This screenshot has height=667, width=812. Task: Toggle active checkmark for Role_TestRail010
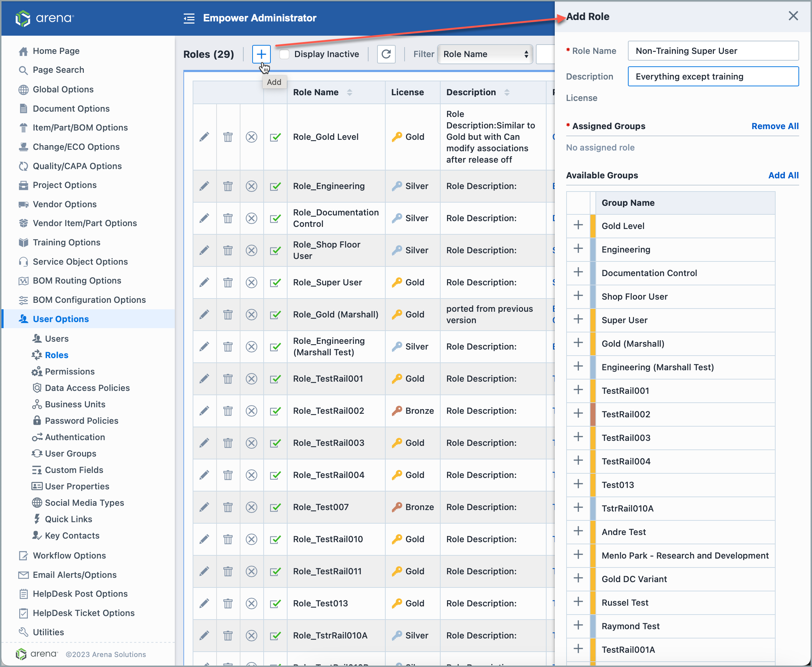pyautogui.click(x=275, y=539)
